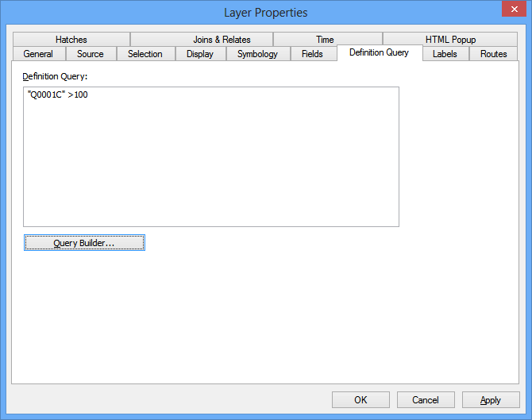Viewport: 532px width, 420px height.
Task: Click the Selection tab
Action: click(145, 54)
